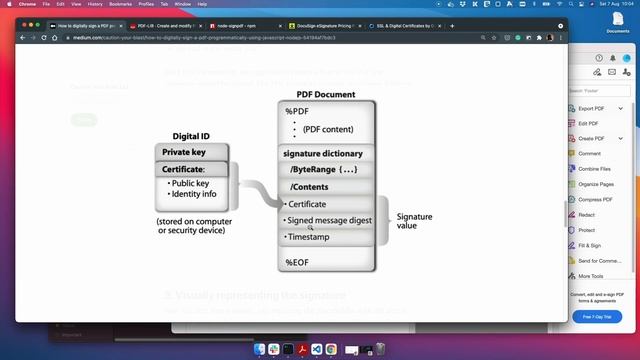Click the Acrobat envelope share icon
Screen dimensions: 640x360
point(612,72)
